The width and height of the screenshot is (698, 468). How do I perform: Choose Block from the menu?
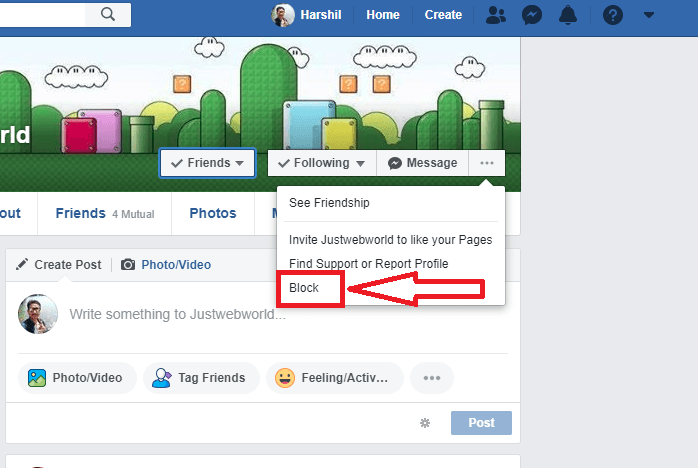click(x=304, y=288)
